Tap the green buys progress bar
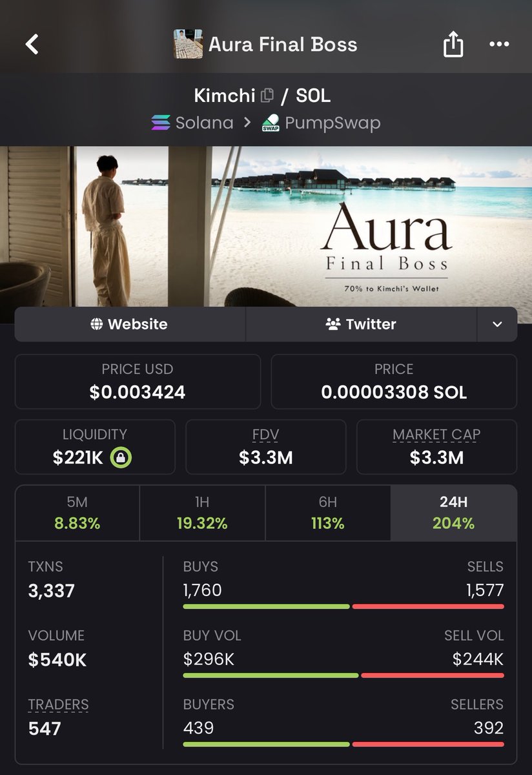 [267, 606]
